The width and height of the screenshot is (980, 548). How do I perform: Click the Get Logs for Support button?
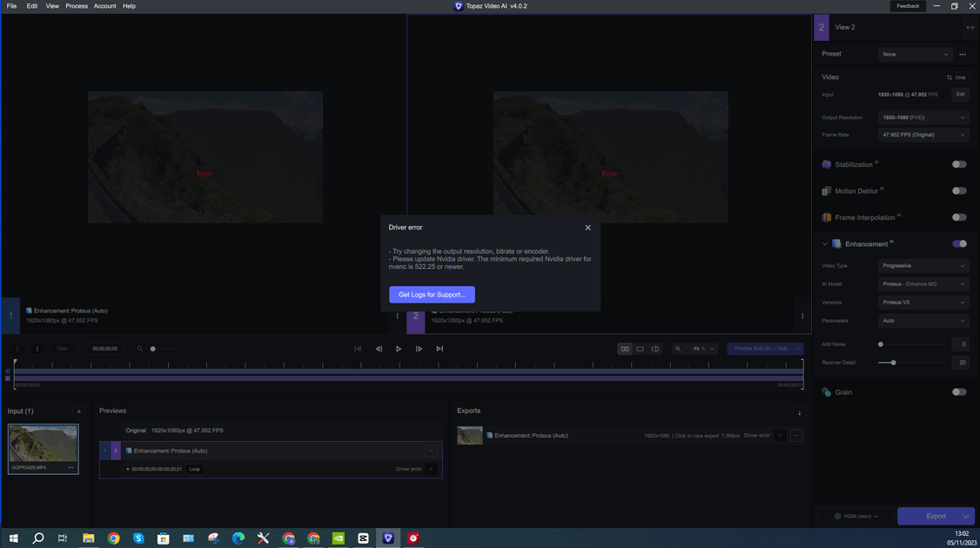click(x=432, y=294)
